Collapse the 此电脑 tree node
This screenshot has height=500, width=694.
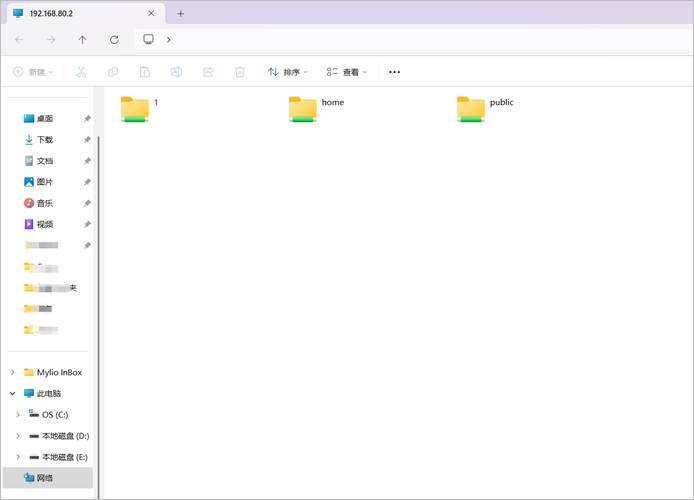[12, 394]
